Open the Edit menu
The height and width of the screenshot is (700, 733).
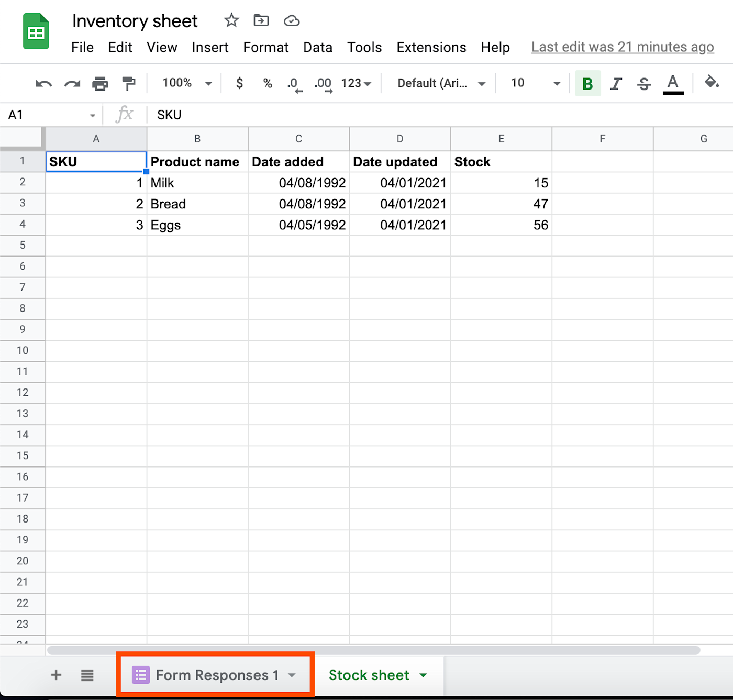120,47
